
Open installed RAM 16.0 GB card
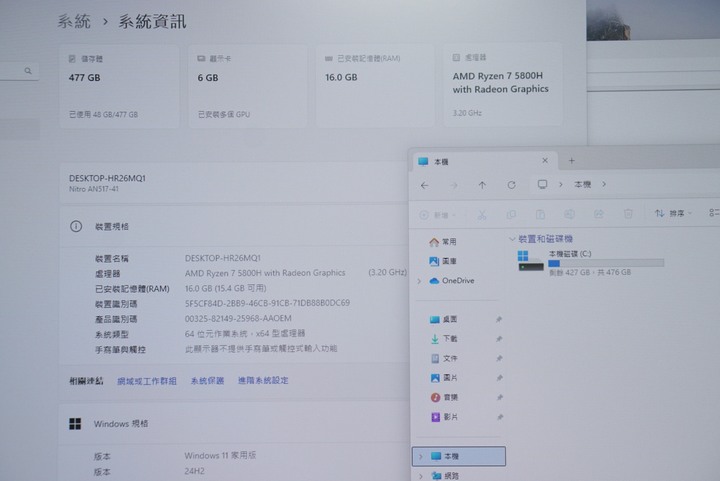375,85
